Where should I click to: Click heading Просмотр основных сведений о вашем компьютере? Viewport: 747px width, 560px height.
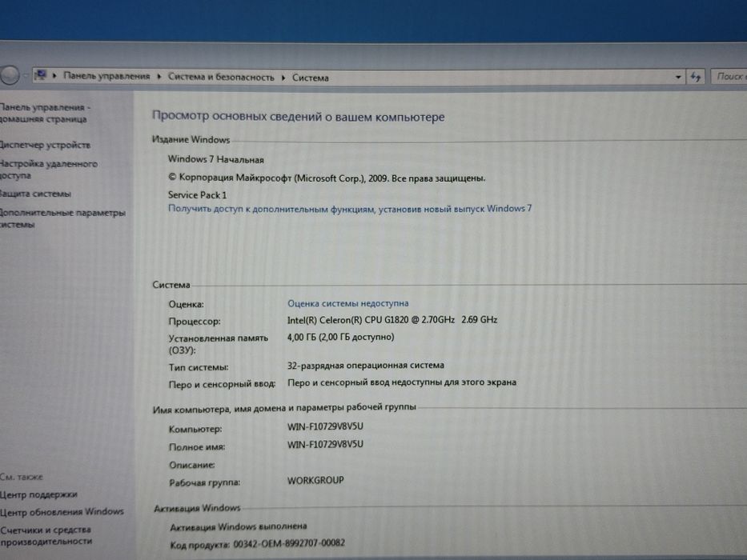pos(298,117)
